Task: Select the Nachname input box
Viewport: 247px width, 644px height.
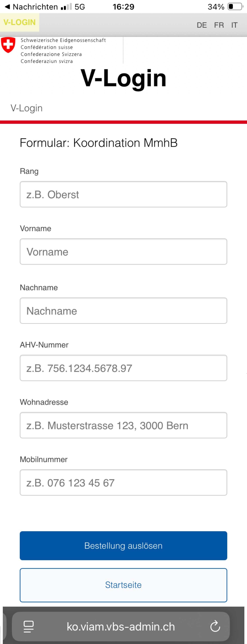Action: (x=123, y=311)
